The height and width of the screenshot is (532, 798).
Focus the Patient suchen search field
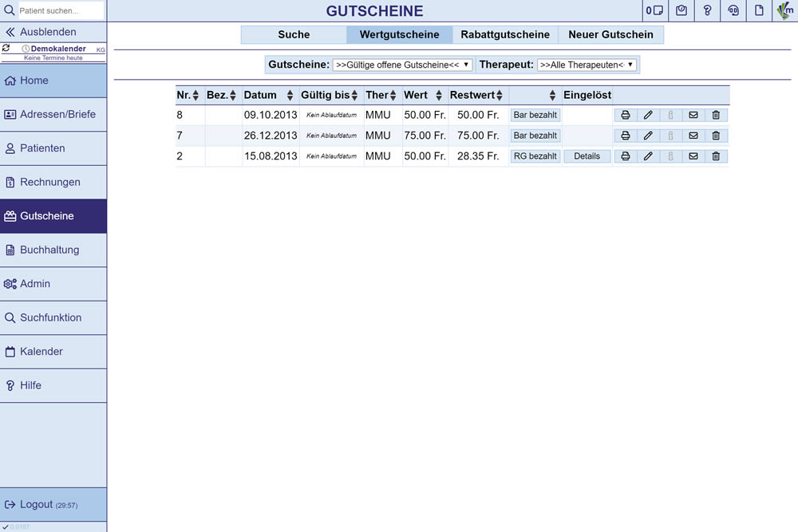pos(61,11)
